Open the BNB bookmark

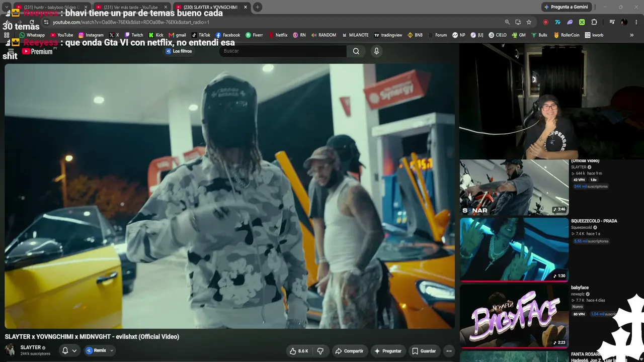click(415, 35)
